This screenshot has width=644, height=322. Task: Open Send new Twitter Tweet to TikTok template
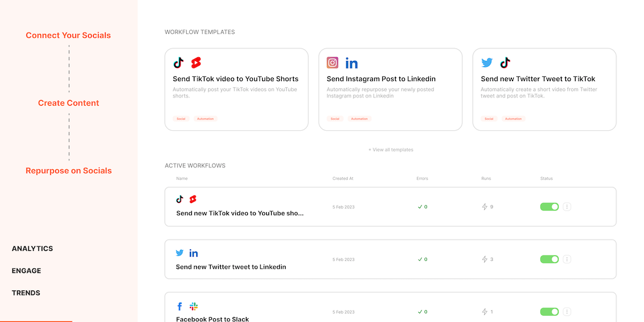(x=538, y=79)
